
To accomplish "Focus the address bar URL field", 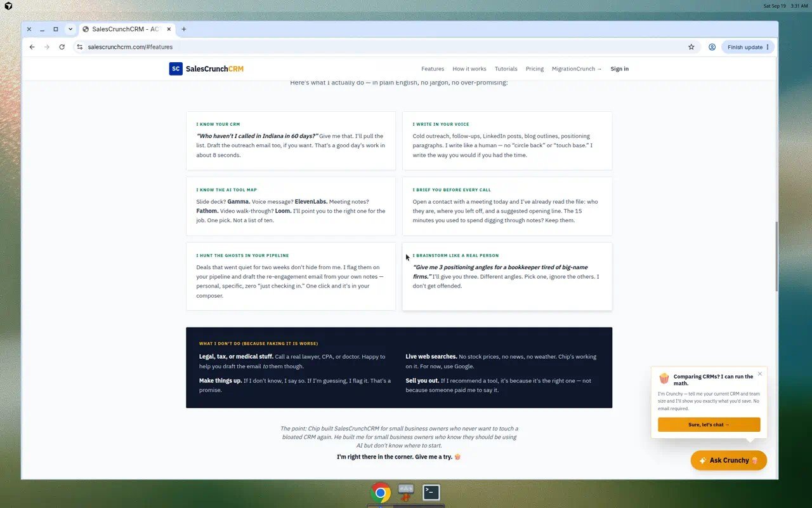I will tap(381, 47).
